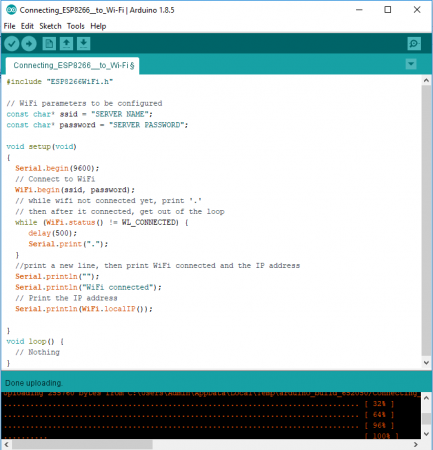Click the Serial.begin(9600); line

(57, 168)
